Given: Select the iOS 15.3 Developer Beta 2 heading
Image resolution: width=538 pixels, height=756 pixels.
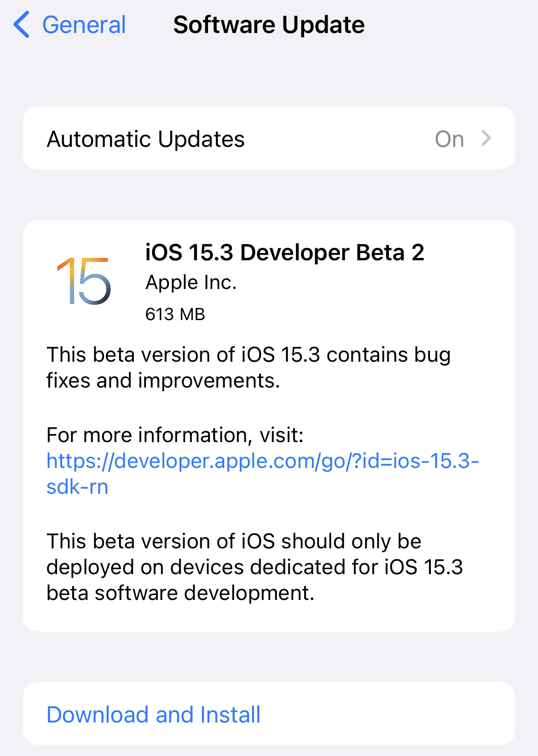Looking at the screenshot, I should coord(285,252).
